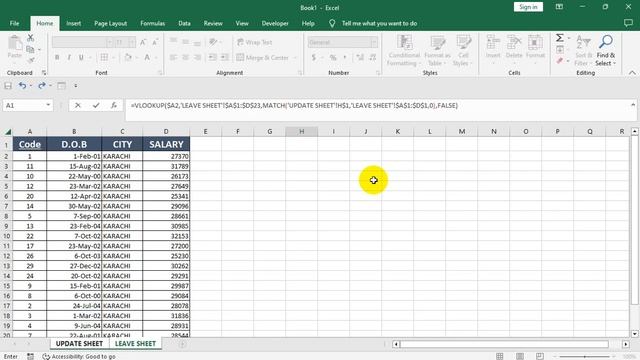
Task: Add a new sheet with plus button
Action: [x=182, y=344]
